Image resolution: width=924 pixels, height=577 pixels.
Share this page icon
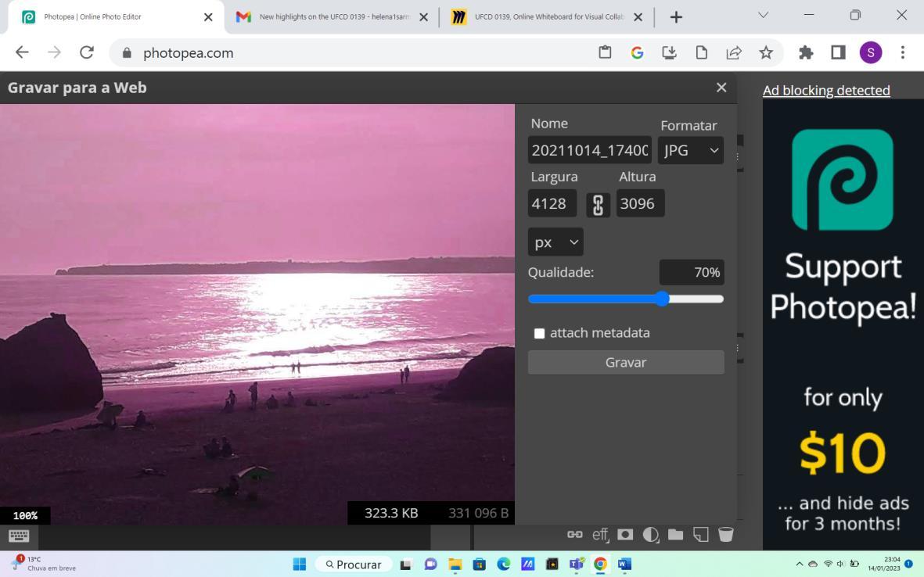point(734,53)
